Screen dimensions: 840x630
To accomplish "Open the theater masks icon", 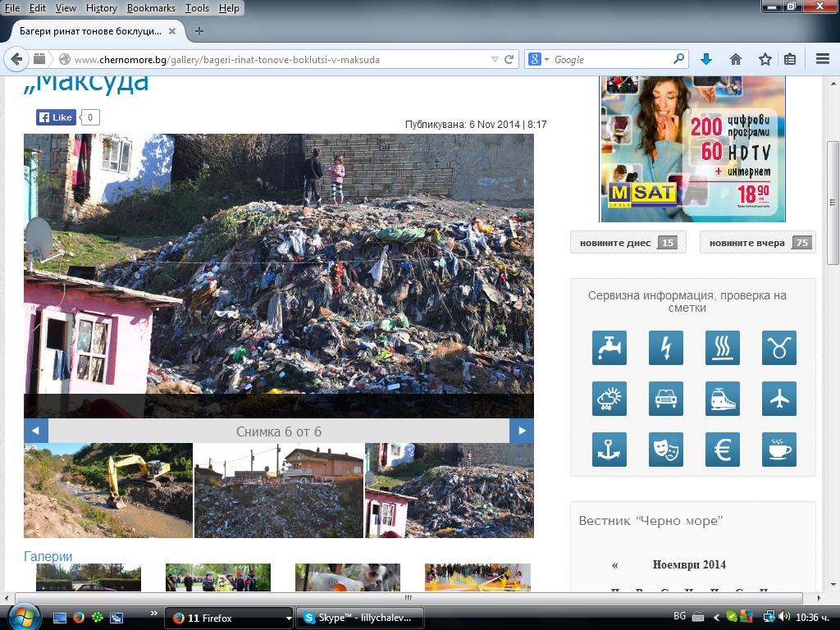I will (666, 450).
